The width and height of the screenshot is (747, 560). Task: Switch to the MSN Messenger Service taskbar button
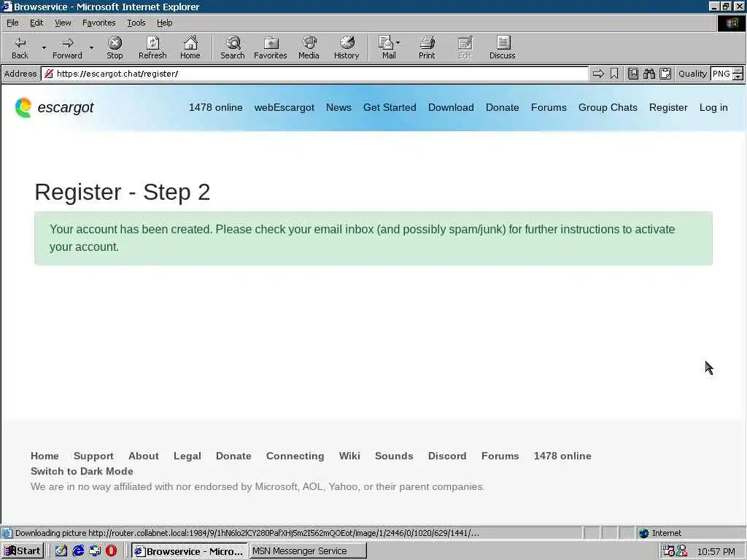click(308, 551)
